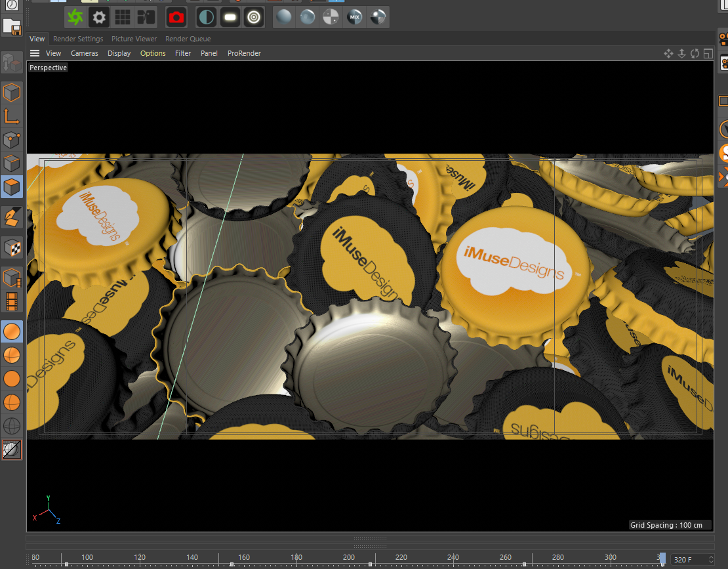Open the viewport View menu
The width and height of the screenshot is (728, 569).
pos(53,53)
